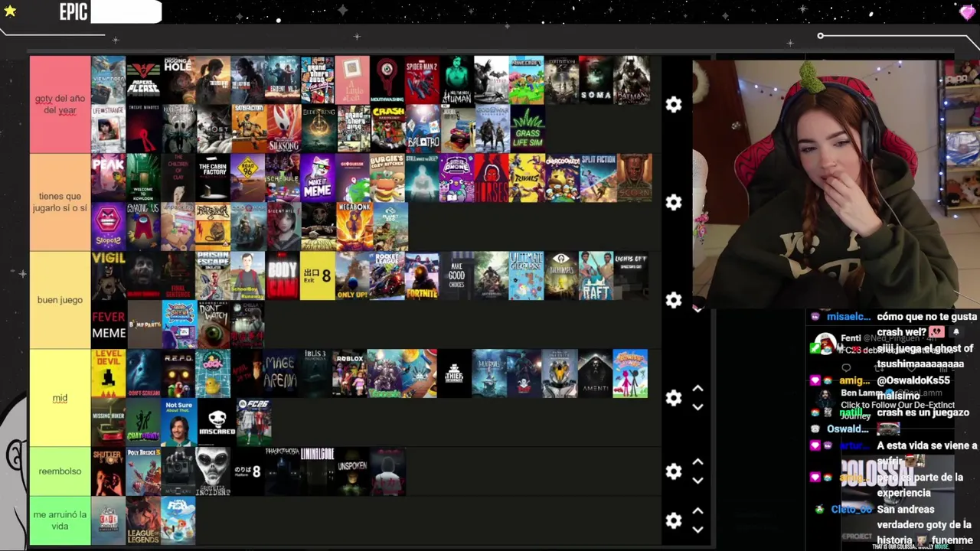
Task: Pick the Rocket League tile
Action: click(387, 275)
